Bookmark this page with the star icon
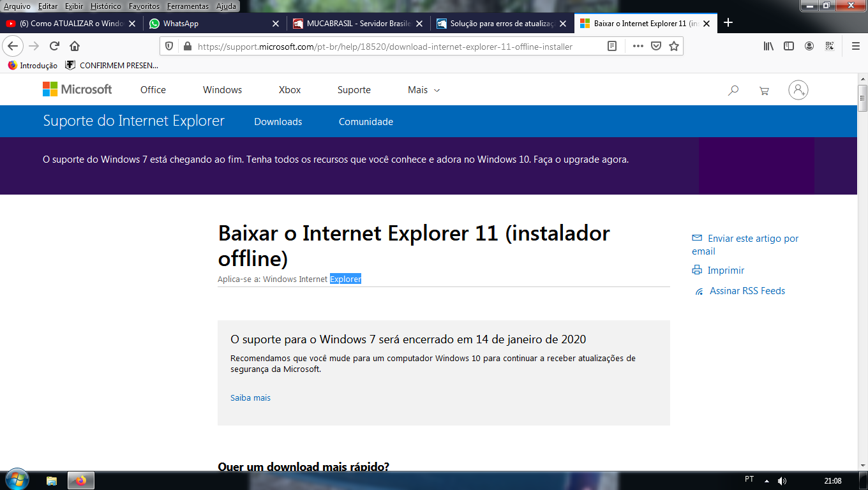868x490 pixels. 673,46
